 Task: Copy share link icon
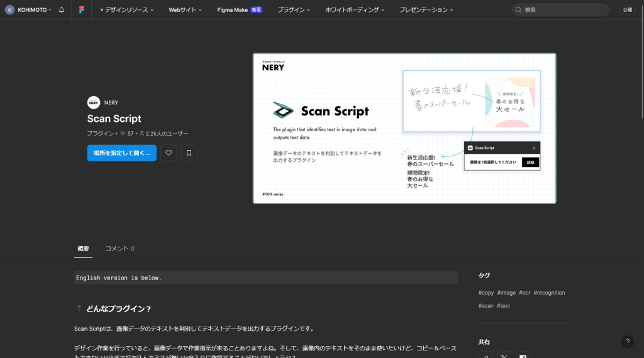(x=486, y=355)
